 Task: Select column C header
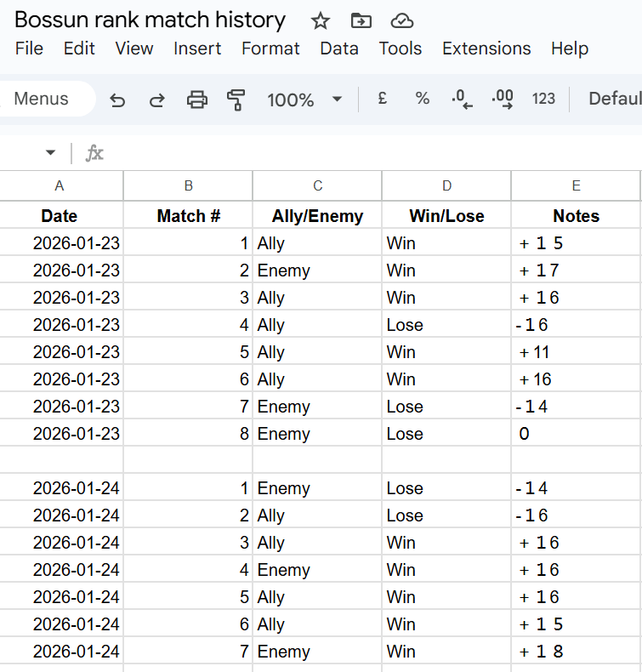[x=317, y=185]
